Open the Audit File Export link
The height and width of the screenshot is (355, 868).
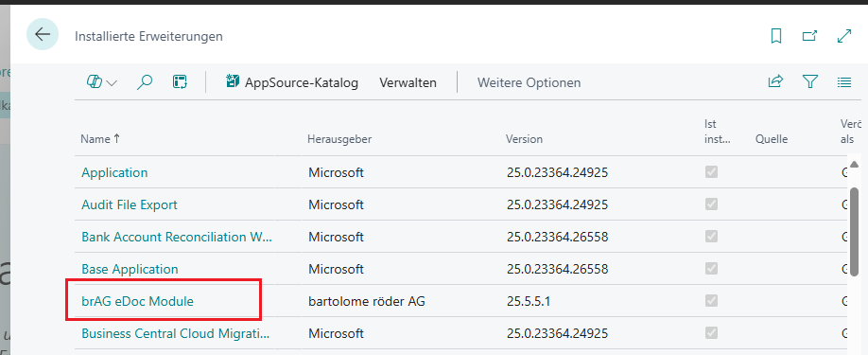tap(130, 204)
